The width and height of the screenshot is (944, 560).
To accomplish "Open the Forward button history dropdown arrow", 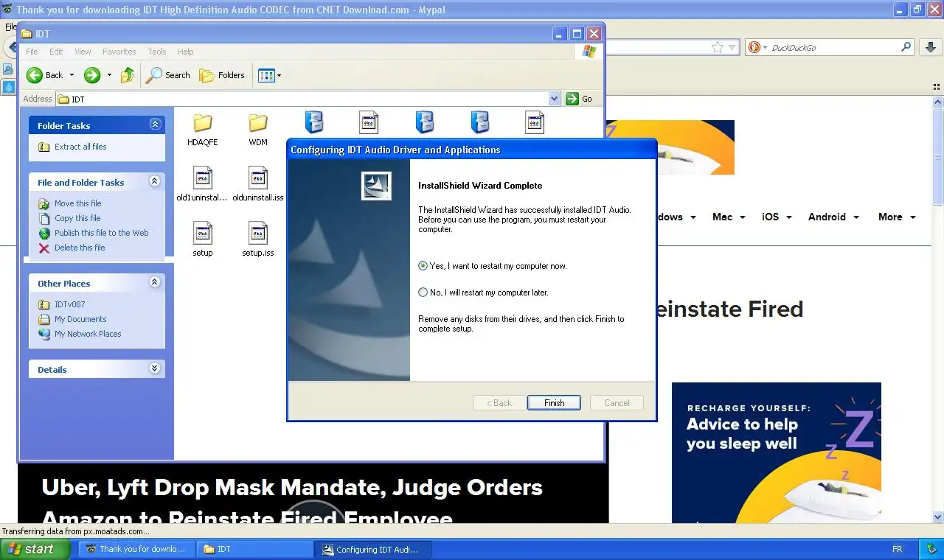I will click(109, 75).
